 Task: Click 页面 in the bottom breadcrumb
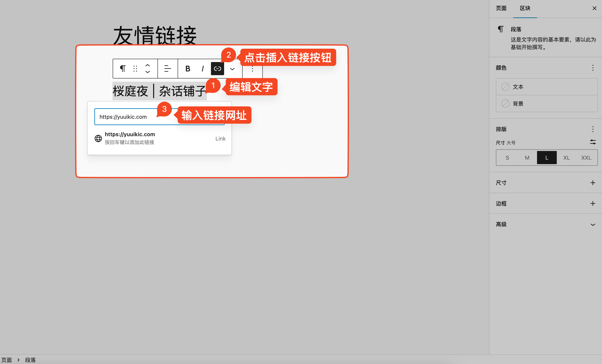[x=7, y=360]
